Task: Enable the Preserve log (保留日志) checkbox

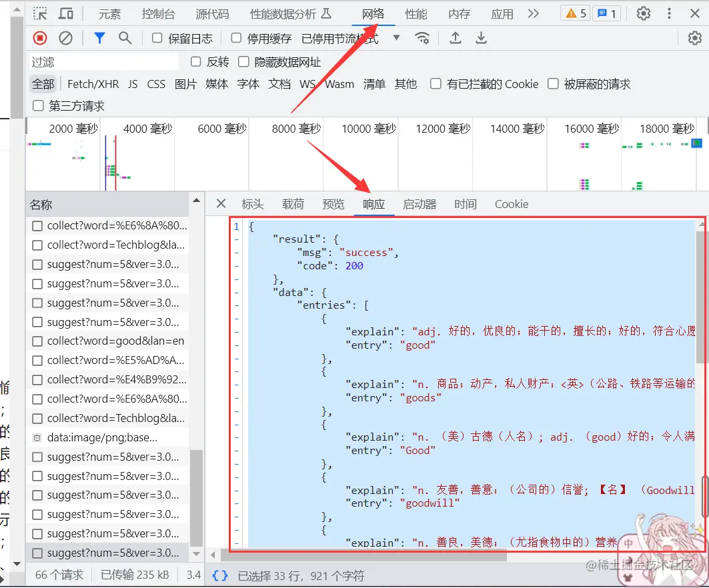Action: pyautogui.click(x=157, y=38)
